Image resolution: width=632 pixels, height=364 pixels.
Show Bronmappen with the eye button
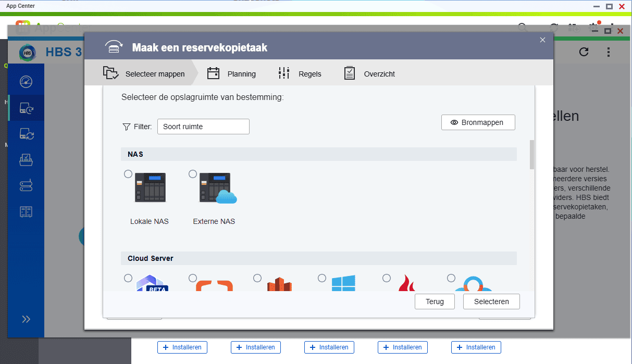point(478,122)
